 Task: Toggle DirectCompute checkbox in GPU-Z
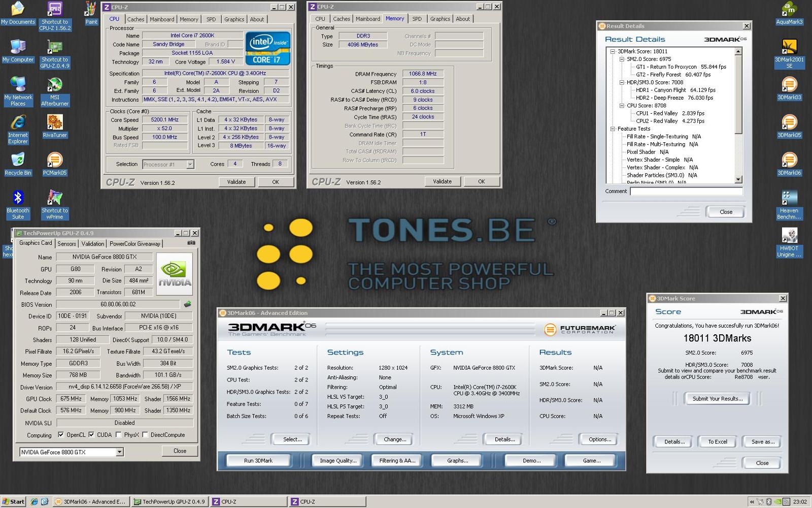[145, 435]
